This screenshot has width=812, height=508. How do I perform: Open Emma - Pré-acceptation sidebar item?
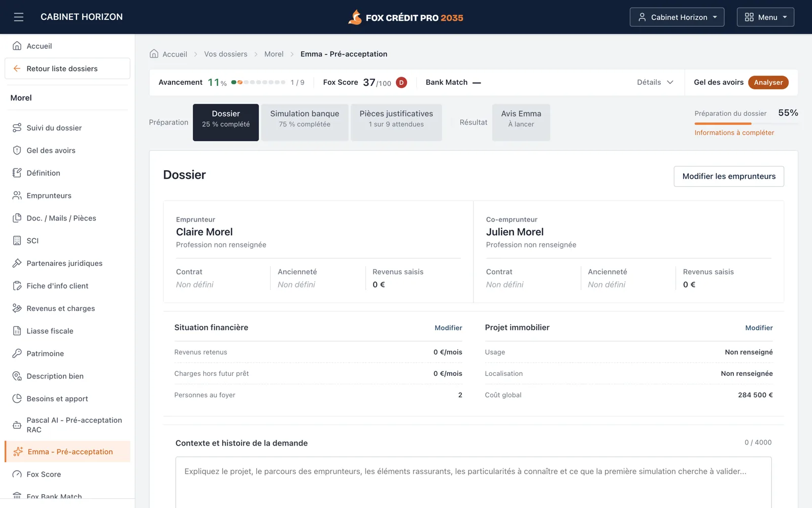67,452
